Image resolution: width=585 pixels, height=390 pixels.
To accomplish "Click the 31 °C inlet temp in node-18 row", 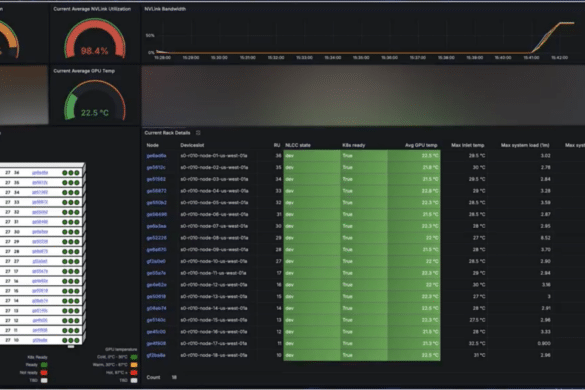I will pyautogui.click(x=479, y=355).
